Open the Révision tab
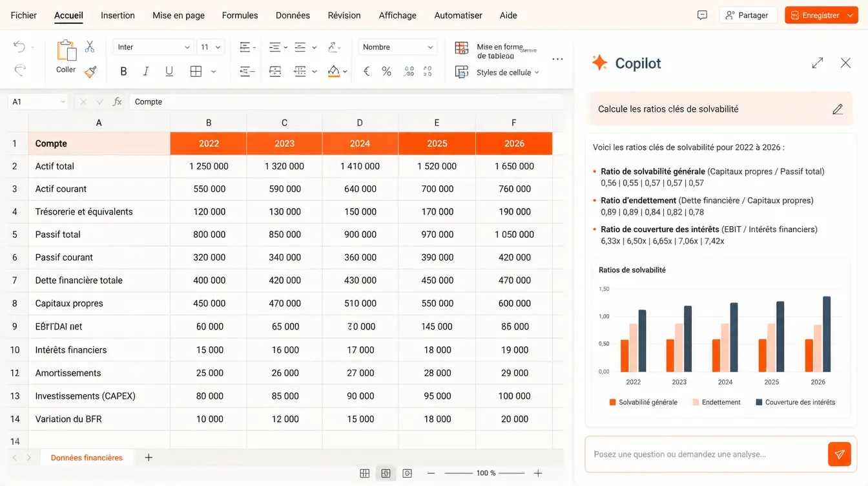Screen dimensions: 868x486 [344, 15]
